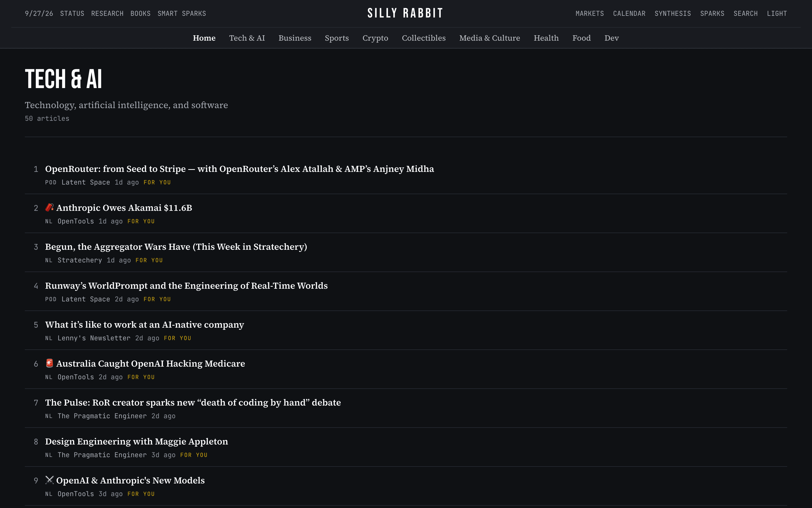Screen dimensions: 812x508
Task: Switch to the Crypto tab
Action: 375,38
